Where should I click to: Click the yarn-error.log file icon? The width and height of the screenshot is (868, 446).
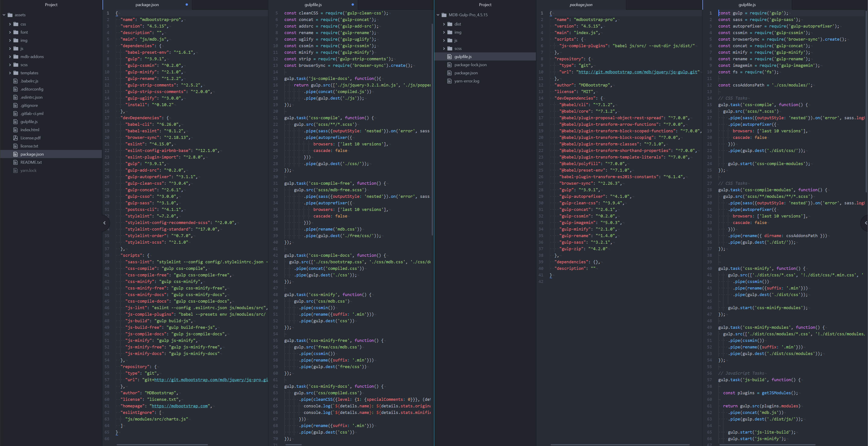click(450, 81)
